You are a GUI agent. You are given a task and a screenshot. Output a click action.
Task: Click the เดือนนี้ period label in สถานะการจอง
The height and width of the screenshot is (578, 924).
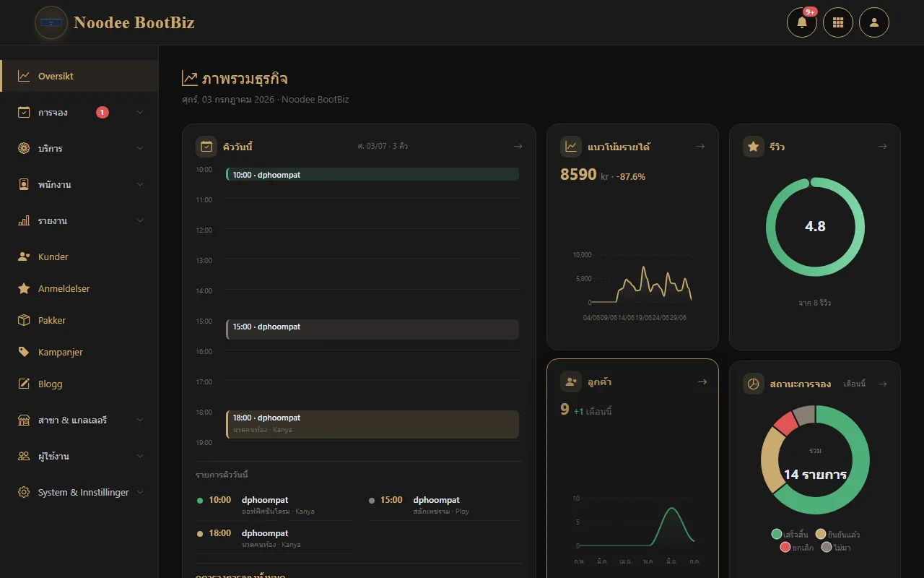tap(855, 384)
